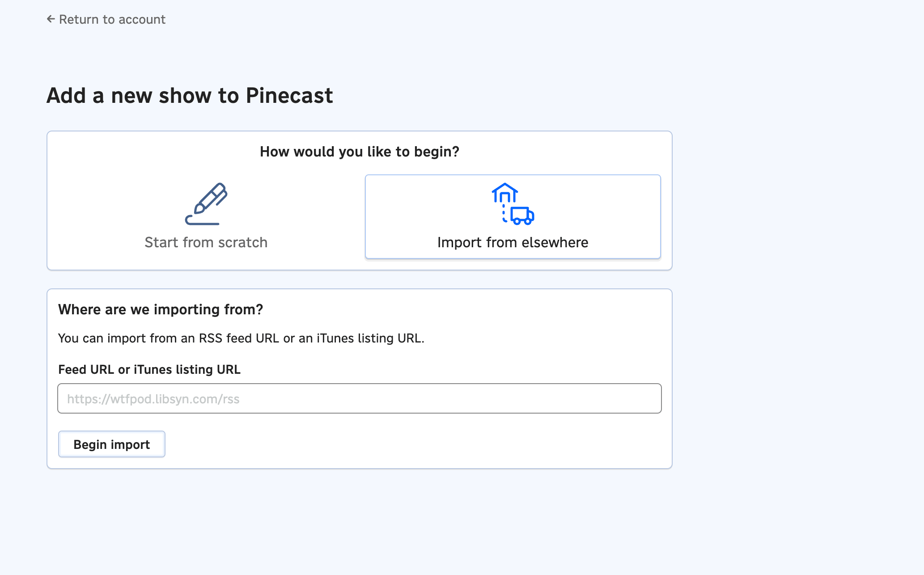Image resolution: width=924 pixels, height=575 pixels.
Task: Open the Where are we importing from section
Action: (160, 309)
